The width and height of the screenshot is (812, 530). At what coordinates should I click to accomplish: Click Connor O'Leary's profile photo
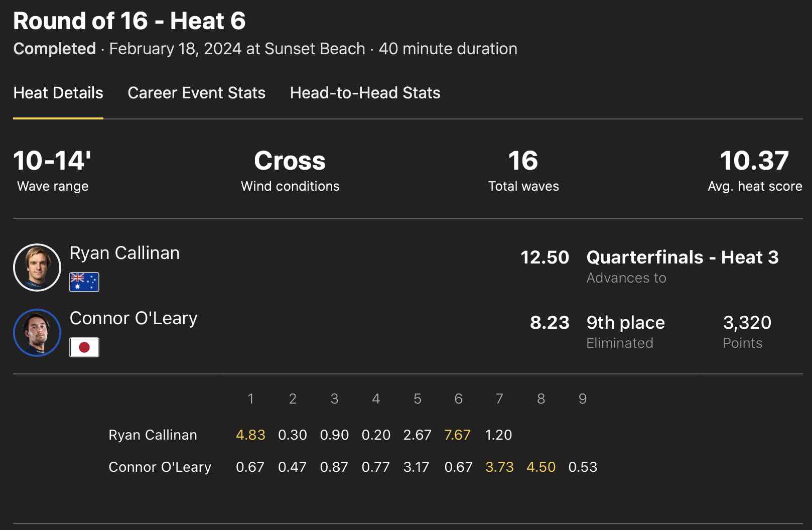37,333
